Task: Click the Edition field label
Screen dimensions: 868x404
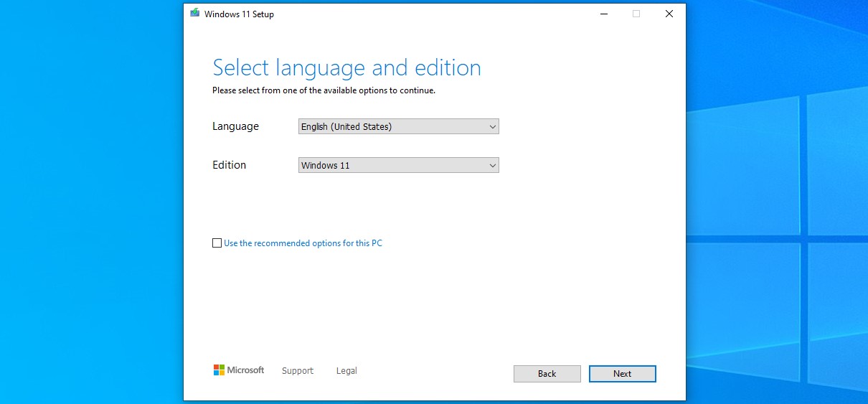Action: click(x=229, y=165)
